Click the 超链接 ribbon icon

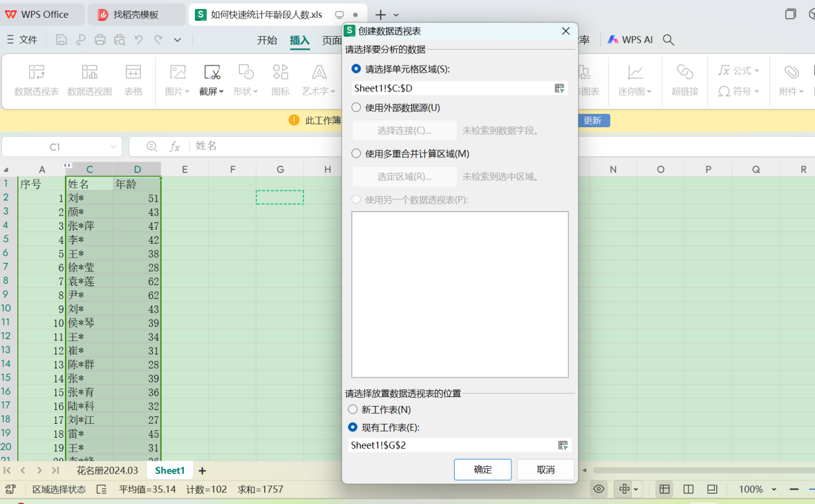685,79
